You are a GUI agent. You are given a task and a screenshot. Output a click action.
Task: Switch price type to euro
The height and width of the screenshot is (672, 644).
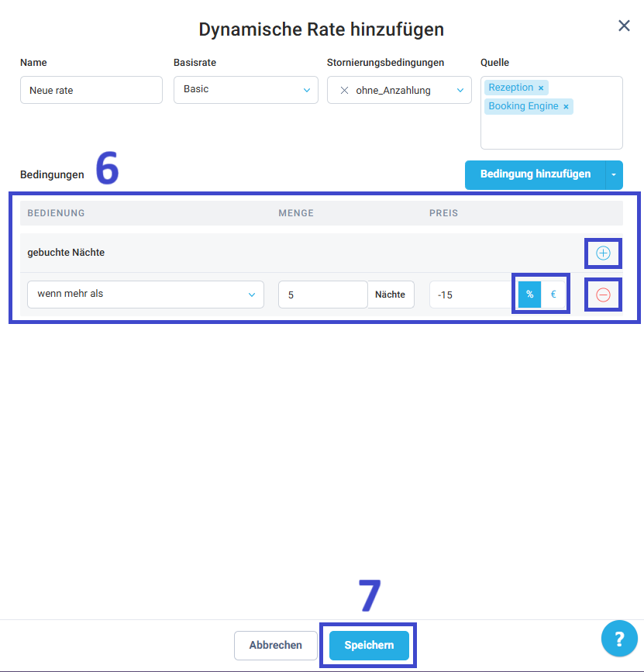(x=553, y=295)
